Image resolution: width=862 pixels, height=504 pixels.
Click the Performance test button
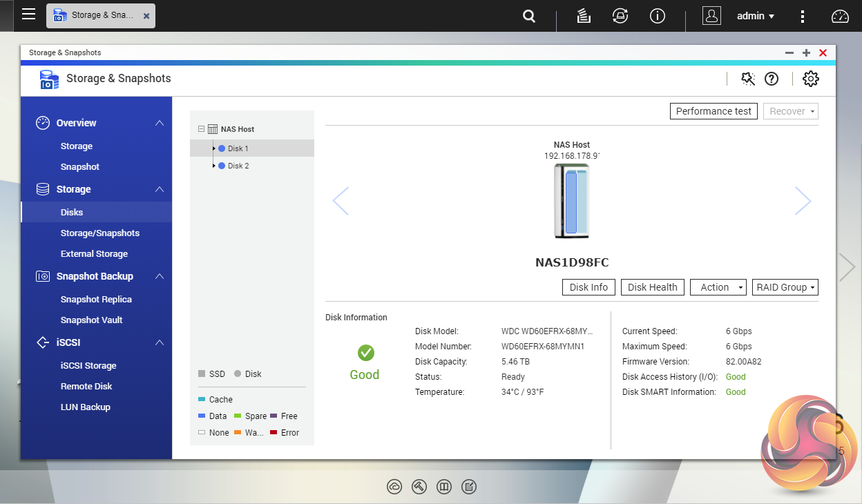click(x=713, y=111)
